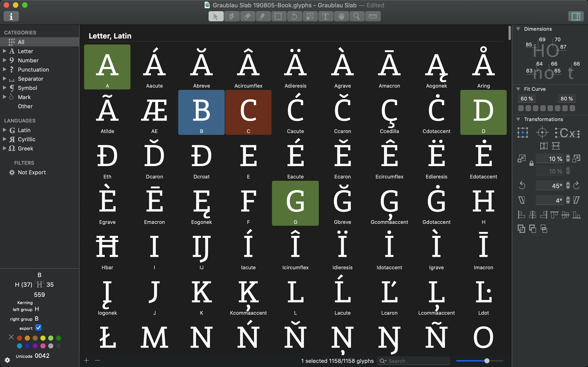Toggle the right sidebar panel visibility
The height and width of the screenshot is (367, 588).
pos(576,16)
